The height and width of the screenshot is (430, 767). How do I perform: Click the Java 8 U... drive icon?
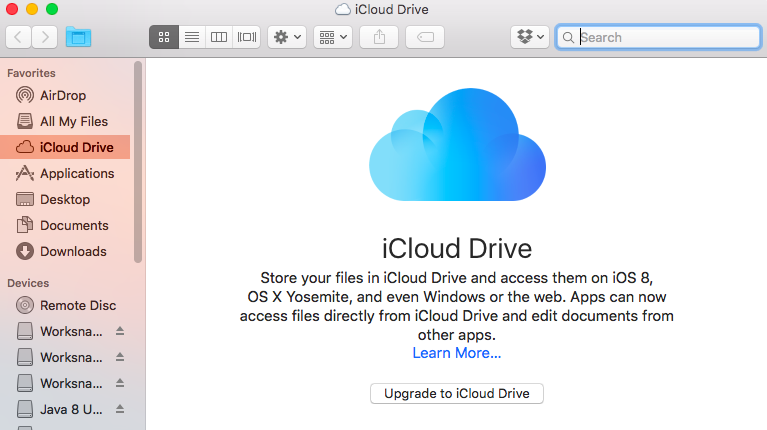point(25,409)
